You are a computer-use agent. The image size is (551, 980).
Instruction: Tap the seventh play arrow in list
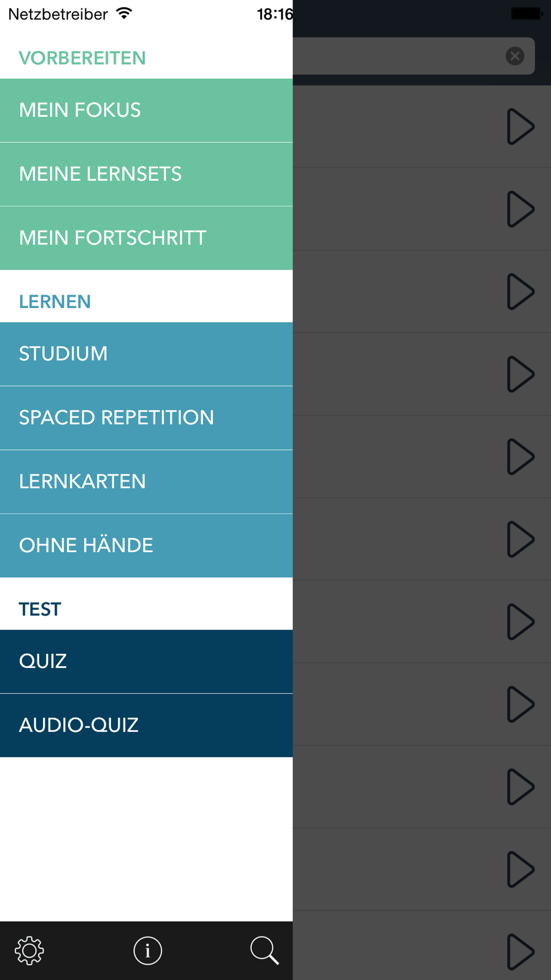tap(520, 622)
